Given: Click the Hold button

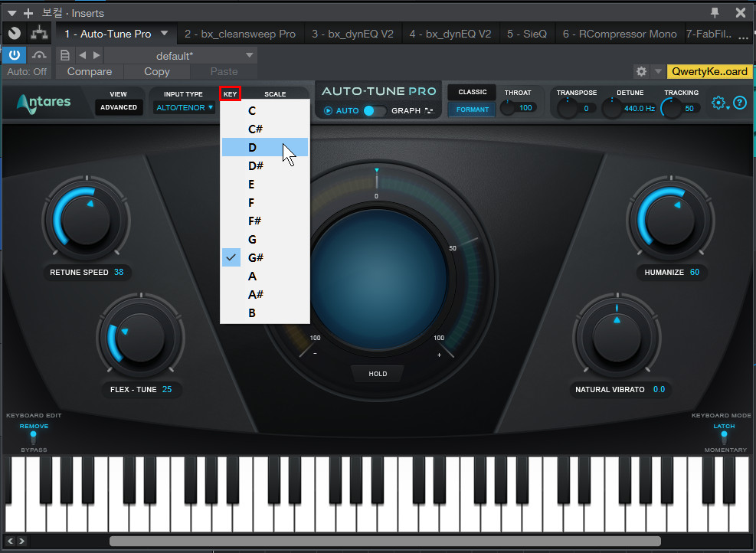Looking at the screenshot, I should 378,374.
